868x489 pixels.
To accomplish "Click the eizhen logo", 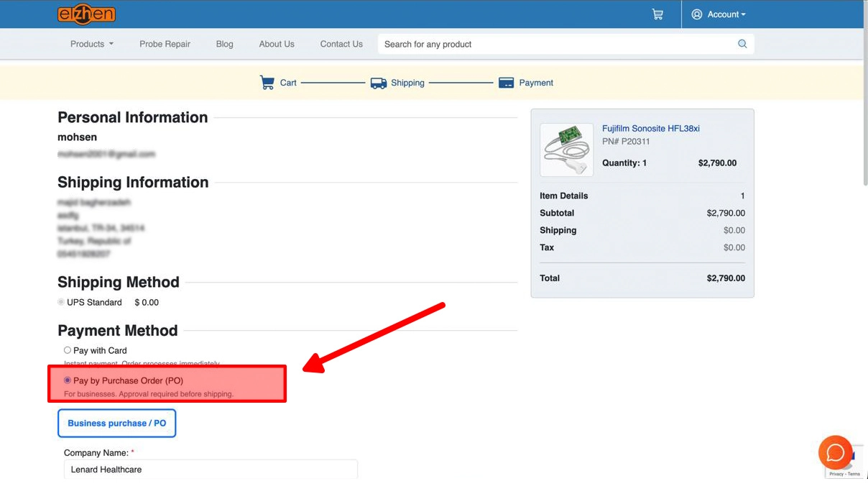I will 86,14.
